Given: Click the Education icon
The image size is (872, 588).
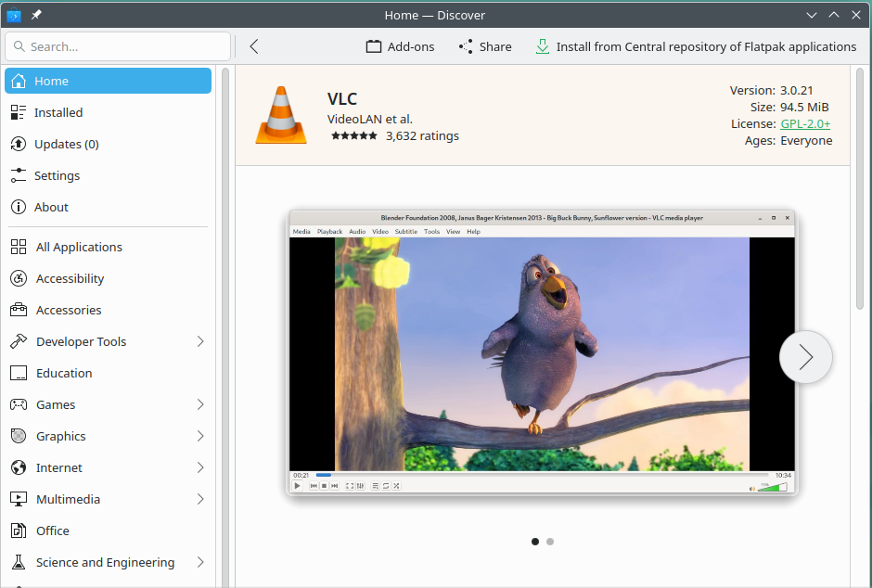Looking at the screenshot, I should tap(19, 373).
